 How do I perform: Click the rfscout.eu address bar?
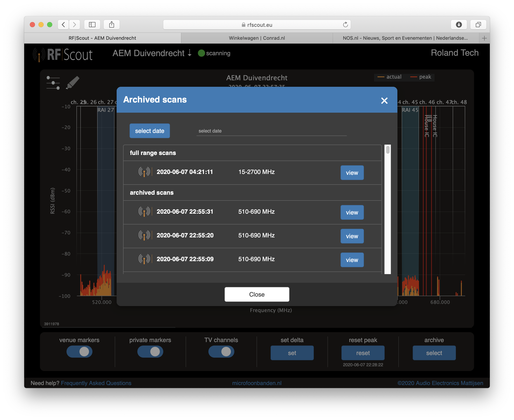[257, 25]
